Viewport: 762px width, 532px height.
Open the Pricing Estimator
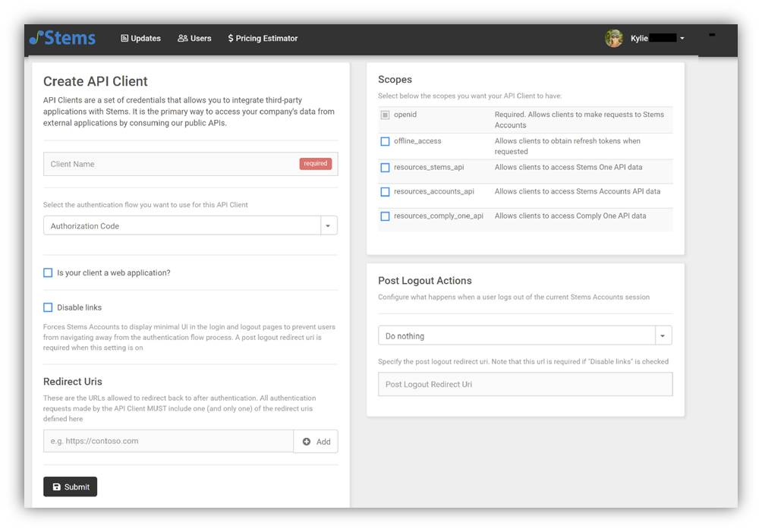coord(263,38)
